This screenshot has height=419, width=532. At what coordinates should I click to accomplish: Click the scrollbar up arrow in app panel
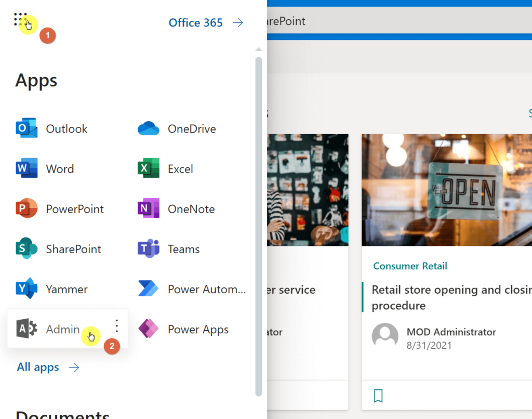tap(259, 49)
